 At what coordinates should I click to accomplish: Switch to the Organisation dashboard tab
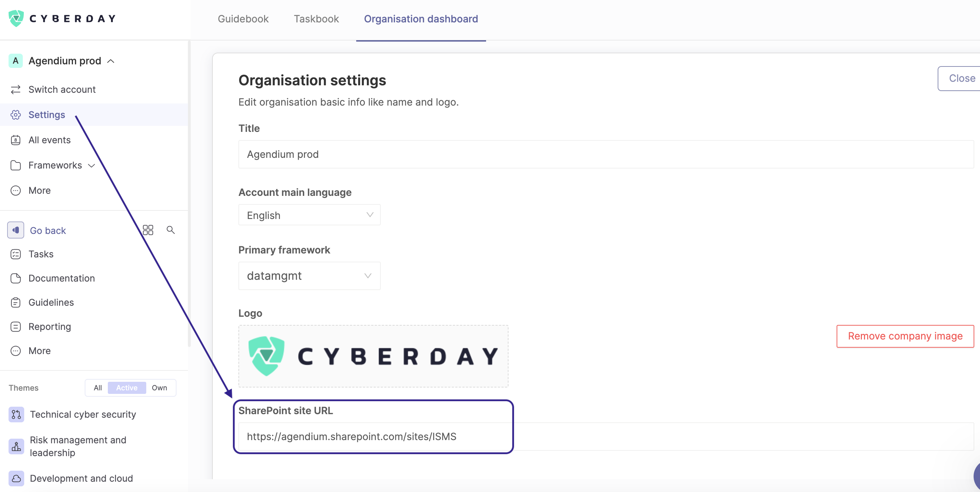pyautogui.click(x=421, y=19)
